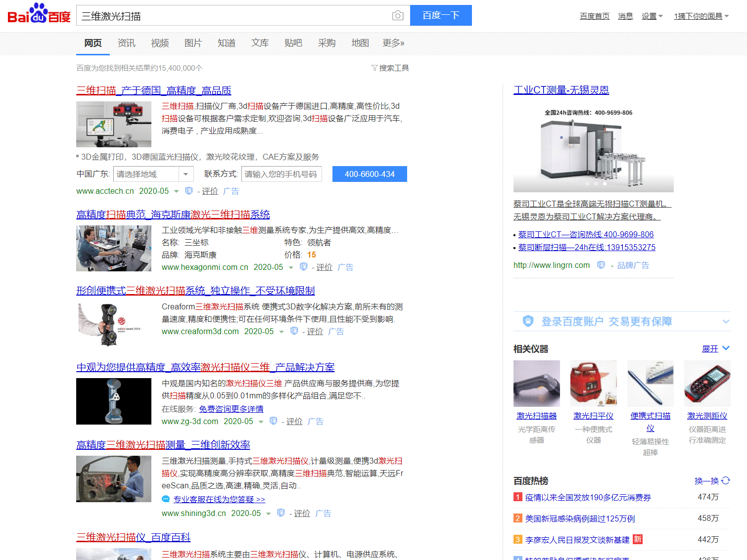Switch to 文库 tab
Screen dimensions: 747x560
260,43
